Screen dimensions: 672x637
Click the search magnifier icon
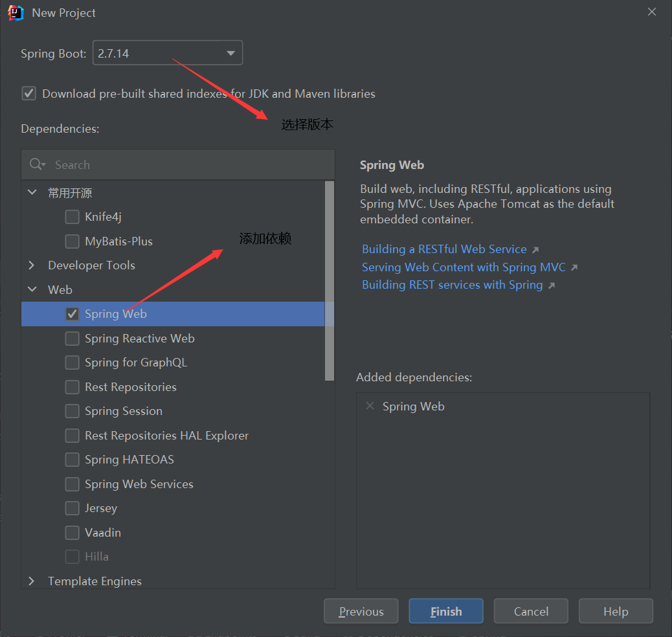(37, 164)
